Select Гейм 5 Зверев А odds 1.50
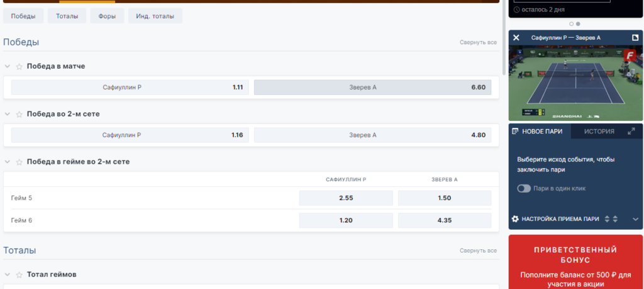644x289 pixels. [x=445, y=198]
